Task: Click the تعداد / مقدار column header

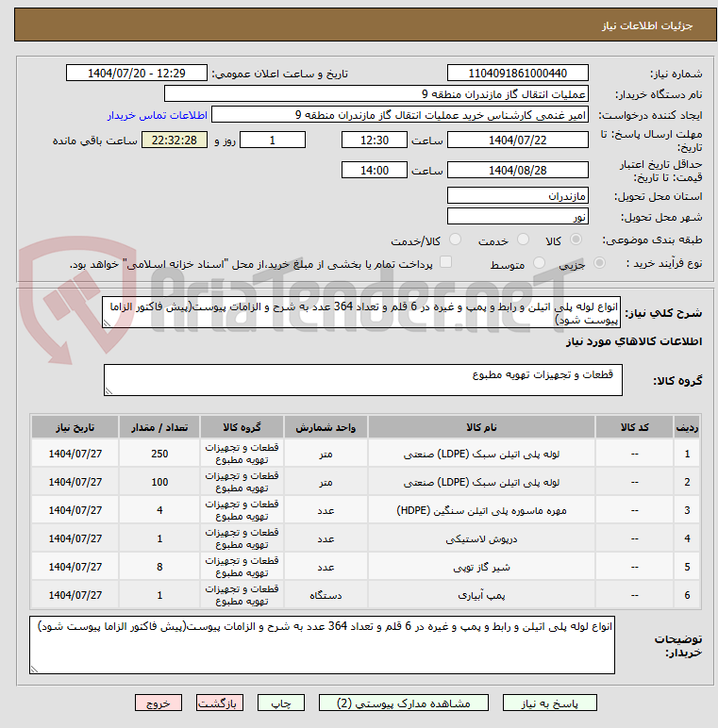Action: pos(159,427)
